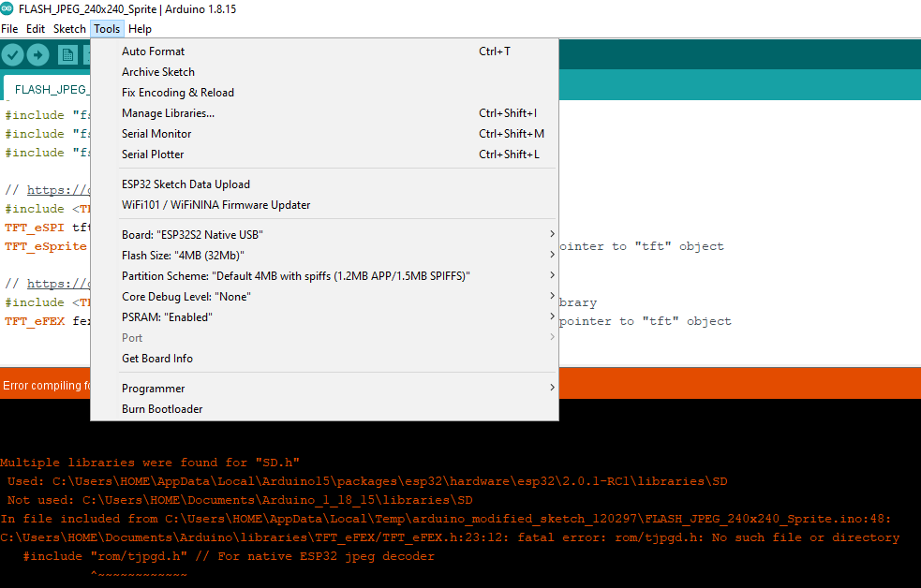This screenshot has height=588, width=921.
Task: Choose Auto Format from Tools menu
Action: [324, 51]
